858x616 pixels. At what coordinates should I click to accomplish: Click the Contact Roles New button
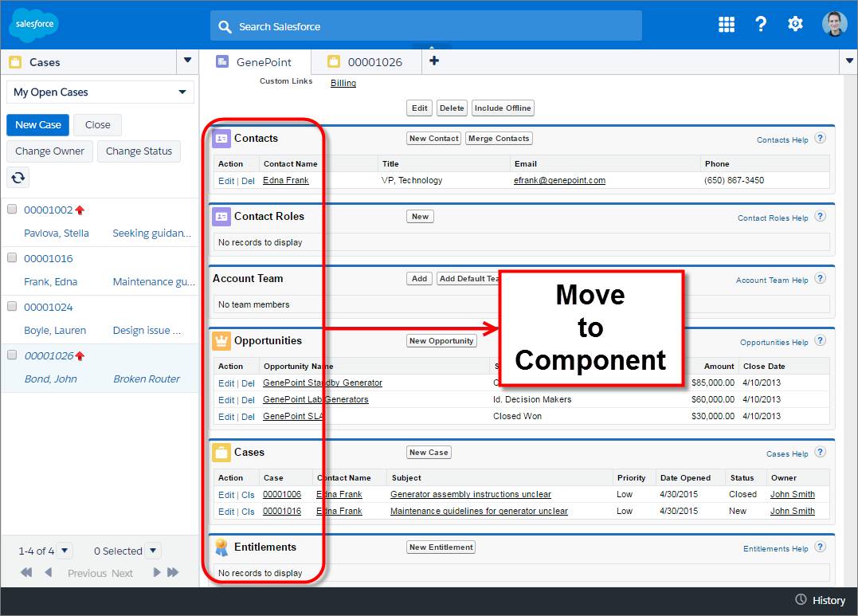[x=420, y=217]
